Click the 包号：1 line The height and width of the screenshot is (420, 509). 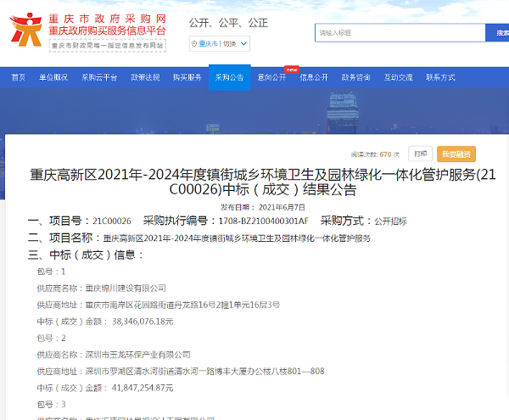51,272
